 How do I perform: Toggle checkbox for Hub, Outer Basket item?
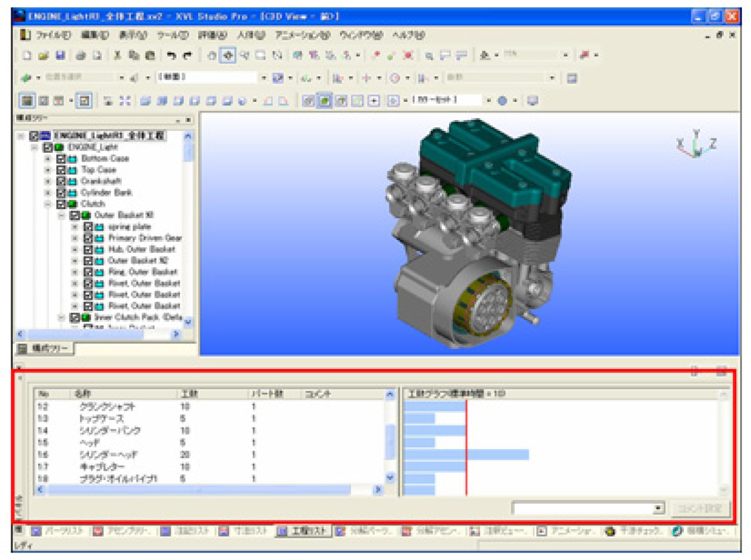tap(88, 249)
